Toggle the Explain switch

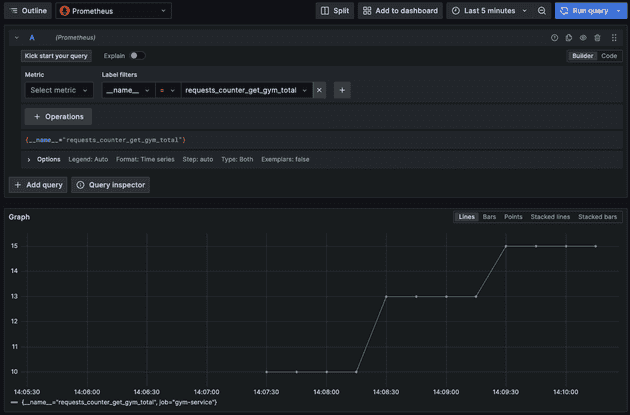point(137,56)
